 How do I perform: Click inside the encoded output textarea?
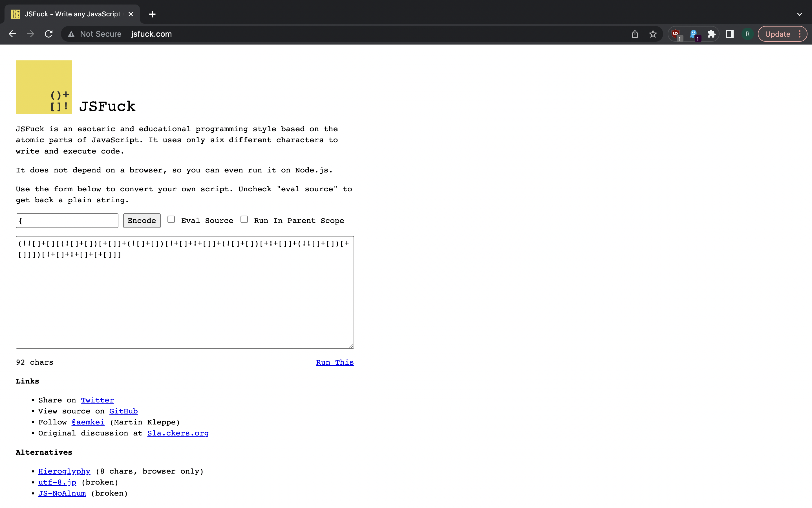pos(185,292)
